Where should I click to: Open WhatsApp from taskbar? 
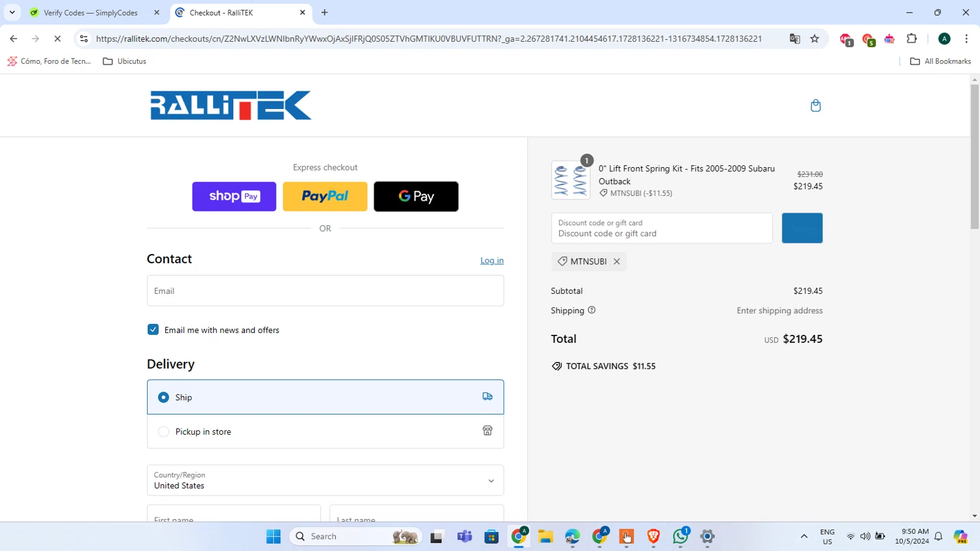tap(680, 537)
